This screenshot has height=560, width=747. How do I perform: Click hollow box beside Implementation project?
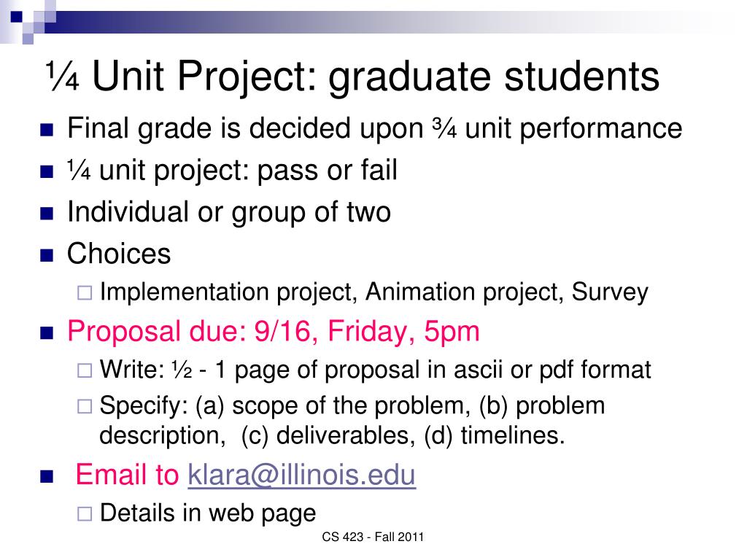point(85,292)
